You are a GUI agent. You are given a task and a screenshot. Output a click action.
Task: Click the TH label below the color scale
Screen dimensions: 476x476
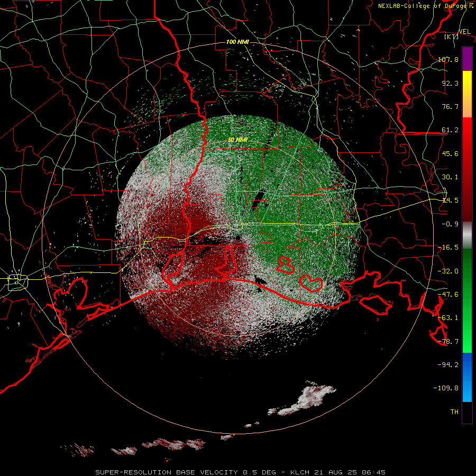point(454,412)
